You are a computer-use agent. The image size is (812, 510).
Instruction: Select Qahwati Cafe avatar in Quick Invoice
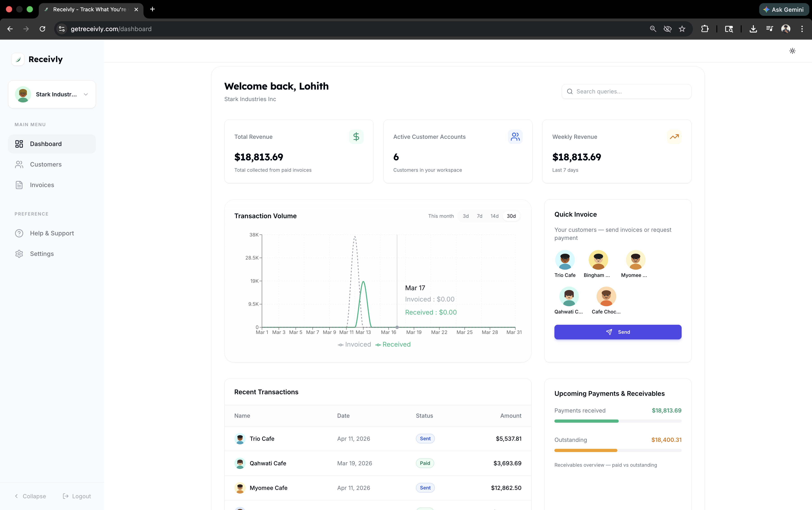click(569, 296)
